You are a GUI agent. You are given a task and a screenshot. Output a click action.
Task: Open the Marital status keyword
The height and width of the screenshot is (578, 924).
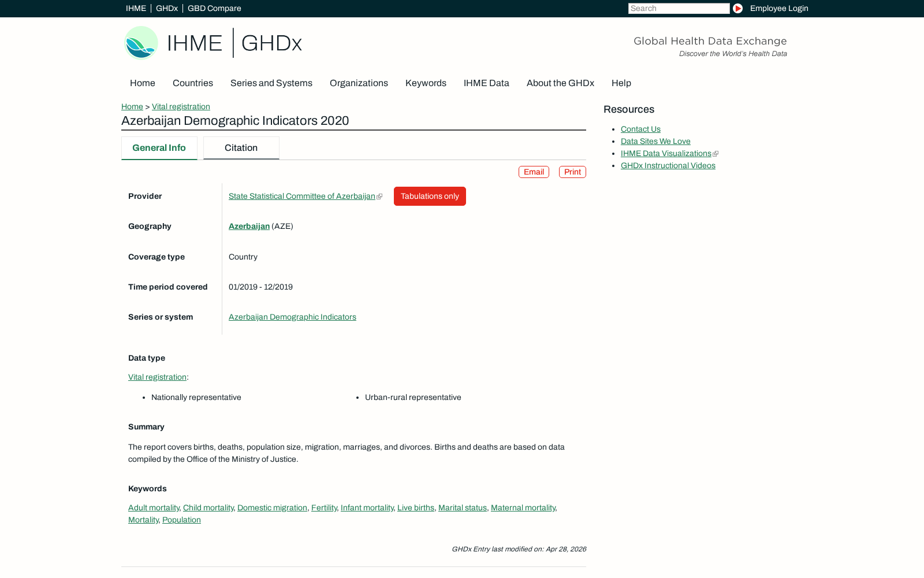pyautogui.click(x=463, y=508)
